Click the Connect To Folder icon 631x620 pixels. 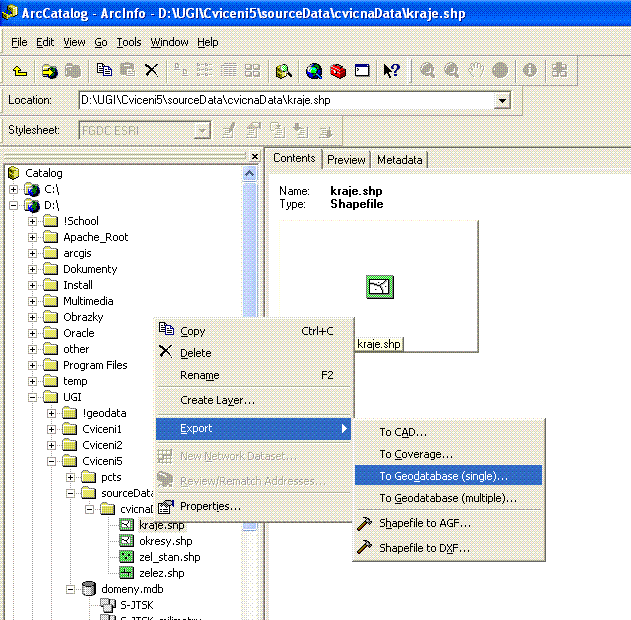tap(50, 71)
